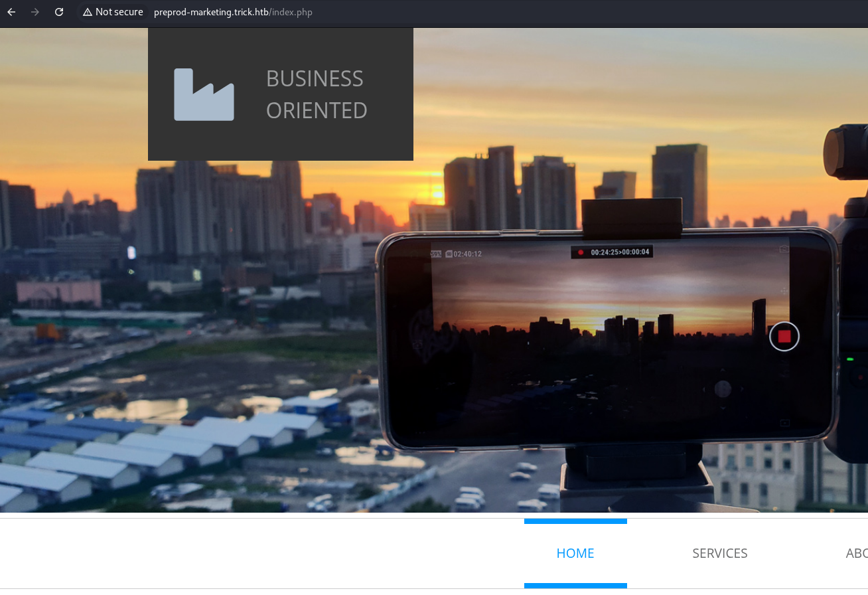
Task: Click the red recording dot beside the timer
Action: (581, 252)
